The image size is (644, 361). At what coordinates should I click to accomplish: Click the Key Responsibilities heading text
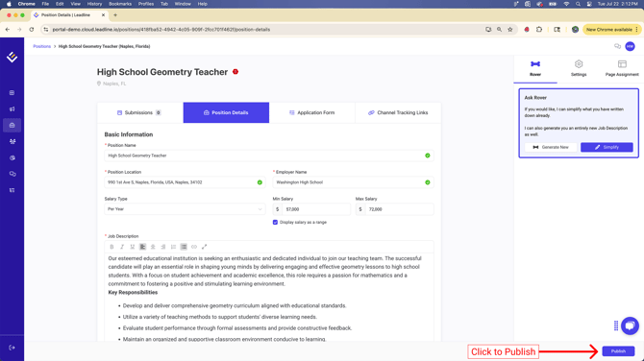(x=133, y=293)
